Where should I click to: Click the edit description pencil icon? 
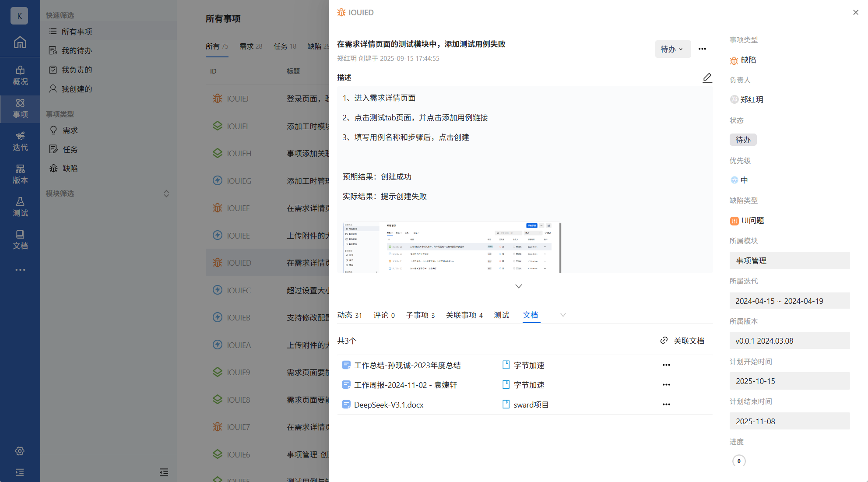point(707,77)
